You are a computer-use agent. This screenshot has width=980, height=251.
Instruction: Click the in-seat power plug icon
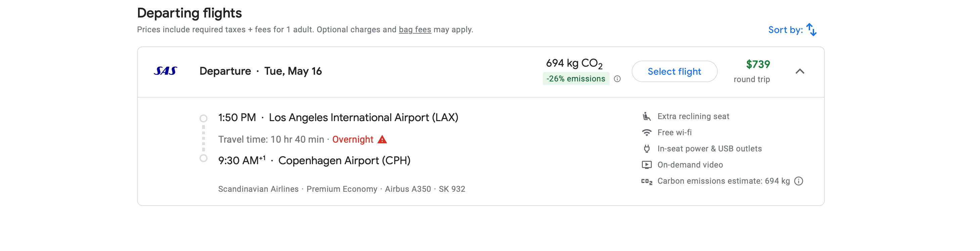click(x=647, y=148)
